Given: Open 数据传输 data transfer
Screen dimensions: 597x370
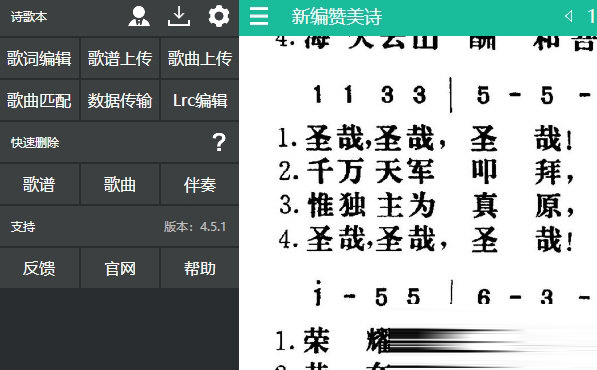Looking at the screenshot, I should coord(120,100).
